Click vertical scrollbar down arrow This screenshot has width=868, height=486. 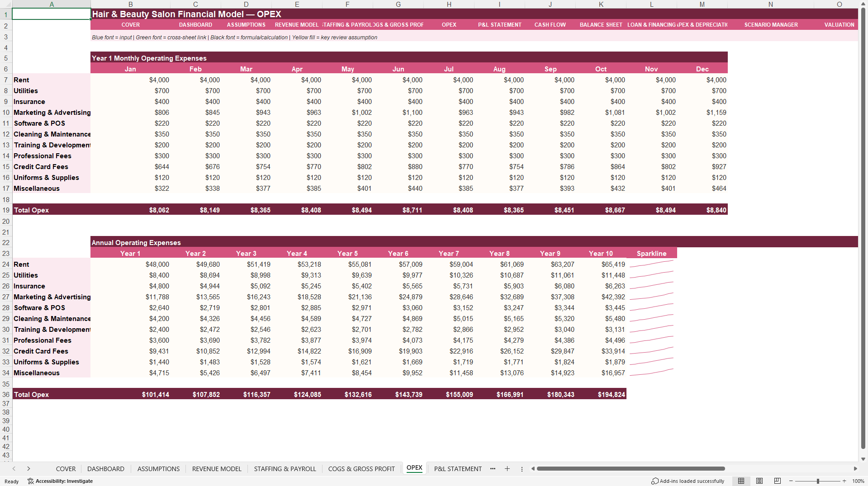point(863,459)
